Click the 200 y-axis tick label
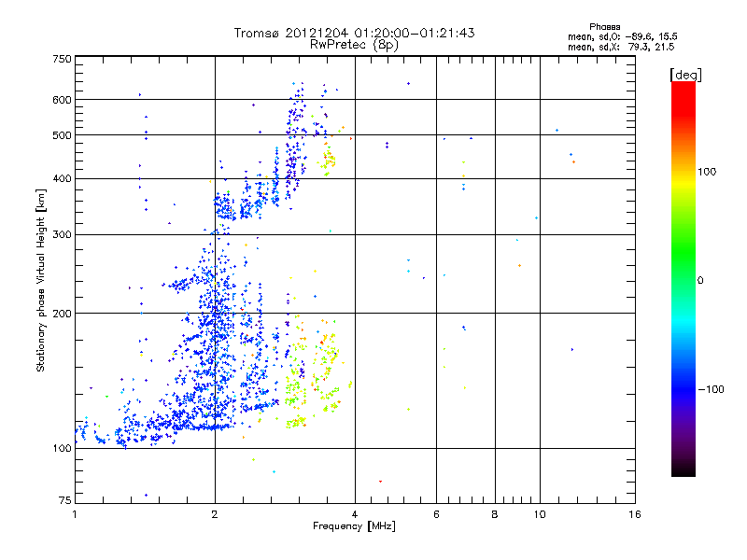Image resolution: width=747 pixels, height=560 pixels. pyautogui.click(x=62, y=314)
